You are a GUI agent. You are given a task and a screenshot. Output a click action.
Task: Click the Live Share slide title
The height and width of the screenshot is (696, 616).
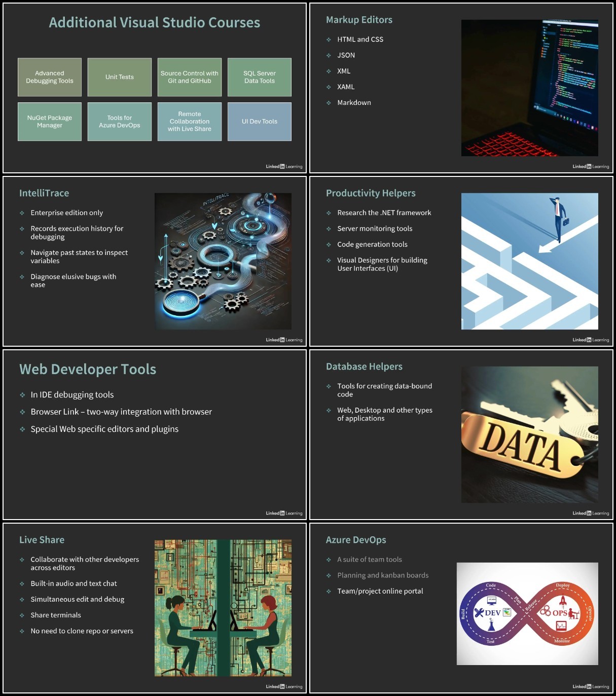click(42, 540)
